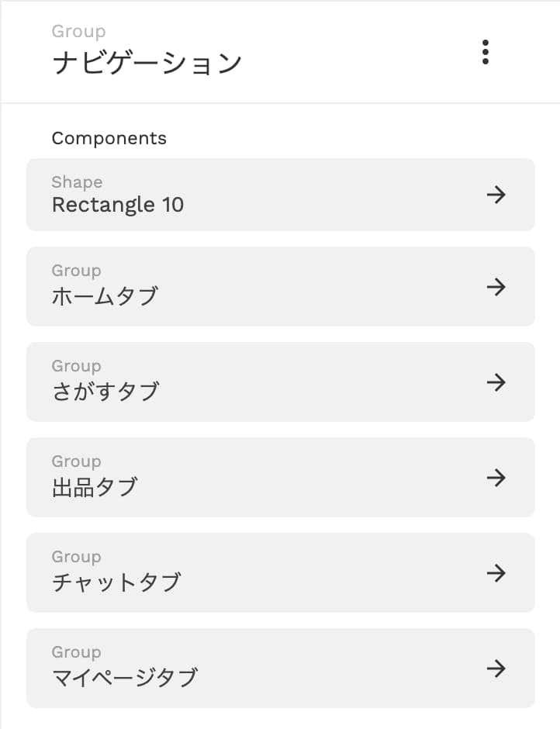This screenshot has width=560, height=729.
Task: Click the ナビゲーション group title
Action: [147, 64]
